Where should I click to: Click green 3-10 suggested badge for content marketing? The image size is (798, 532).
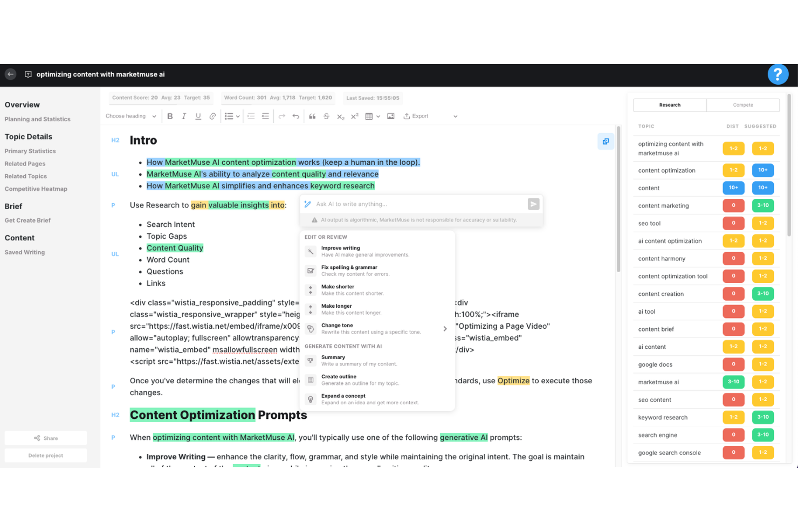coord(763,205)
